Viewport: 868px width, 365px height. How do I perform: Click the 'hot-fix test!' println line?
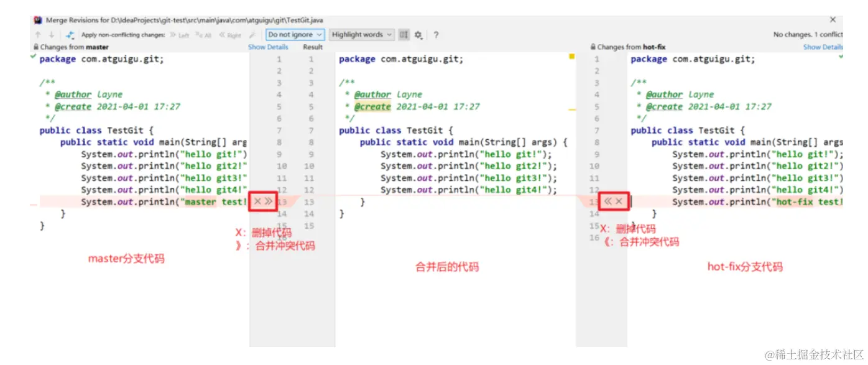758,201
